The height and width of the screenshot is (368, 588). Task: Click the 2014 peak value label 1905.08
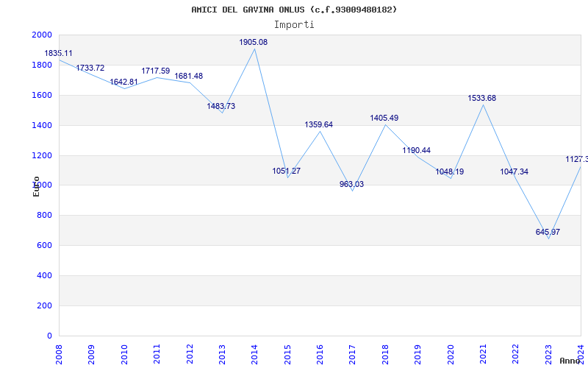(x=253, y=43)
